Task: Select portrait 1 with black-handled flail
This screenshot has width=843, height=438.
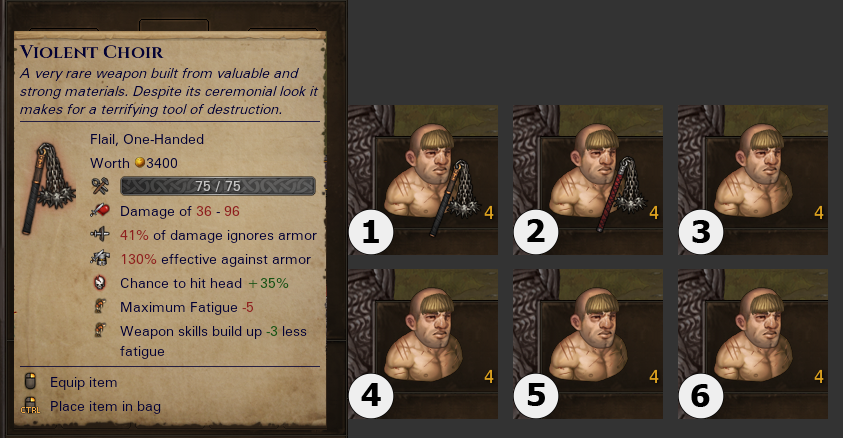Action: [423, 180]
